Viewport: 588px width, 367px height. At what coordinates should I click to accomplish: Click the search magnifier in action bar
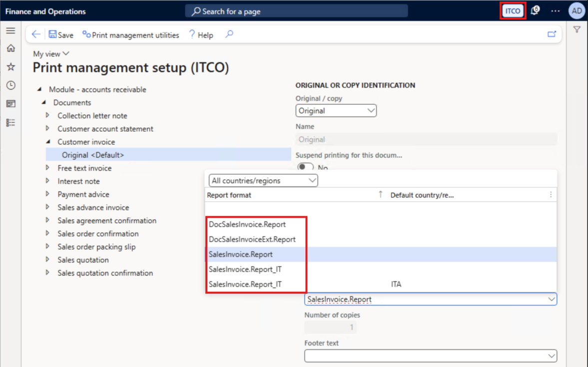pos(229,34)
